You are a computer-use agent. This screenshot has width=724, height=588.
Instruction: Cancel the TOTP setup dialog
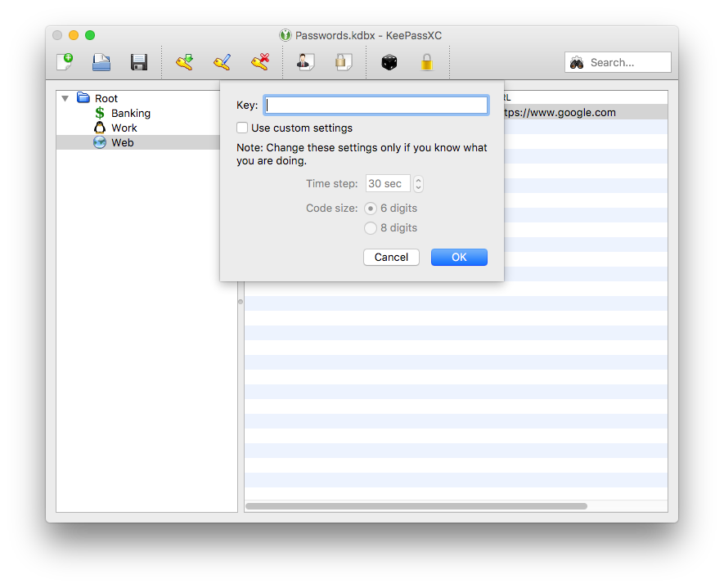click(391, 257)
